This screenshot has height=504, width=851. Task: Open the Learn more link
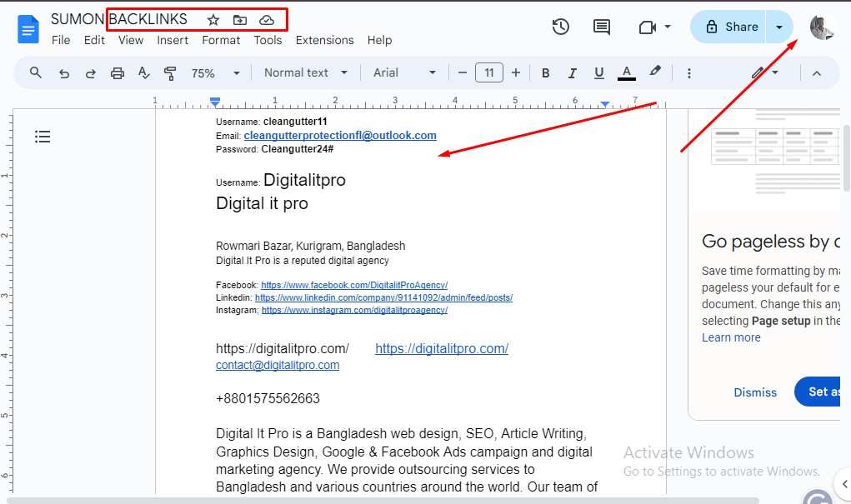731,337
